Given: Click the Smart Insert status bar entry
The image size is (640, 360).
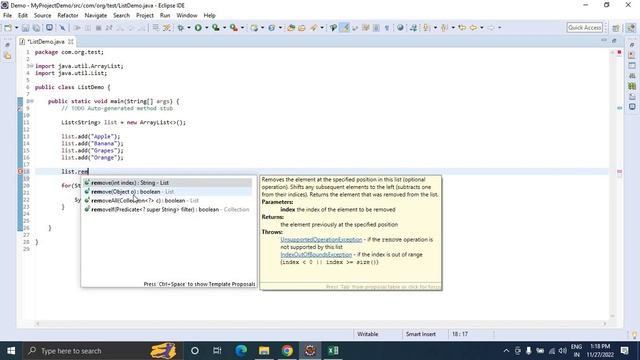Looking at the screenshot, I should (x=420, y=334).
